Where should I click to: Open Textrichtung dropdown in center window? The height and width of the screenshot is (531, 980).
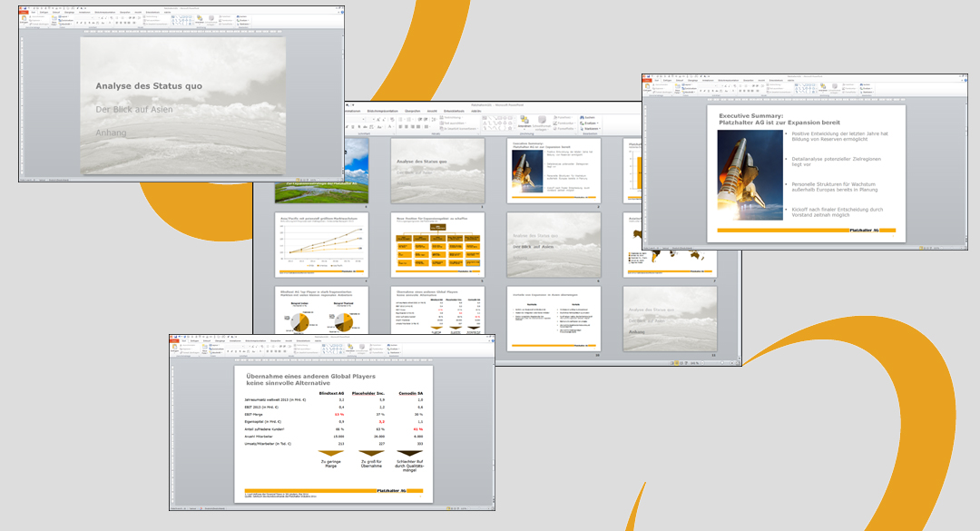point(451,117)
